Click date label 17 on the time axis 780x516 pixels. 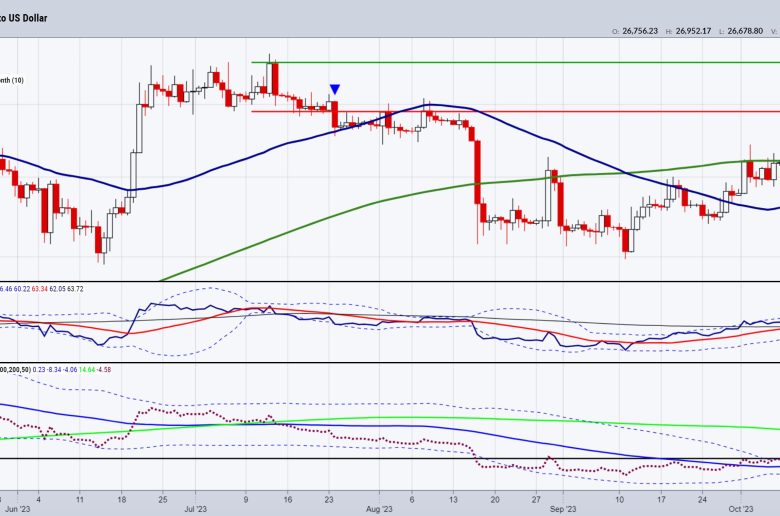click(661, 500)
